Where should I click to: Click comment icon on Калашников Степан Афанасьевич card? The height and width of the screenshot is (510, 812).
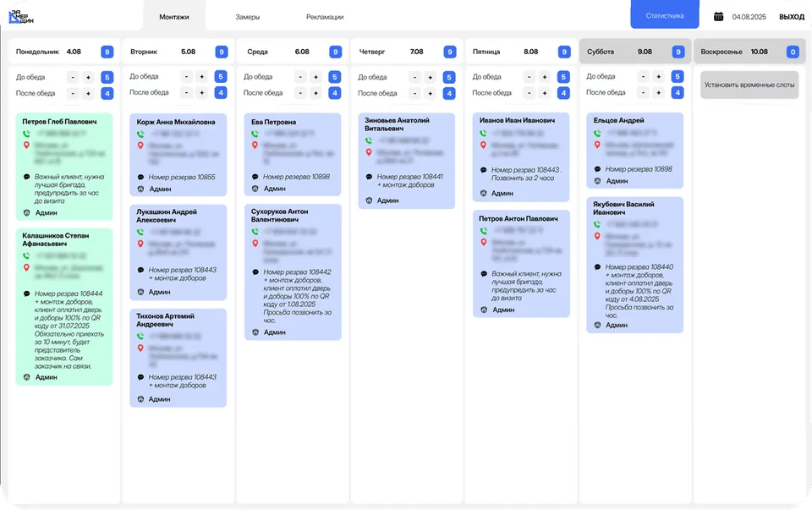pos(26,293)
